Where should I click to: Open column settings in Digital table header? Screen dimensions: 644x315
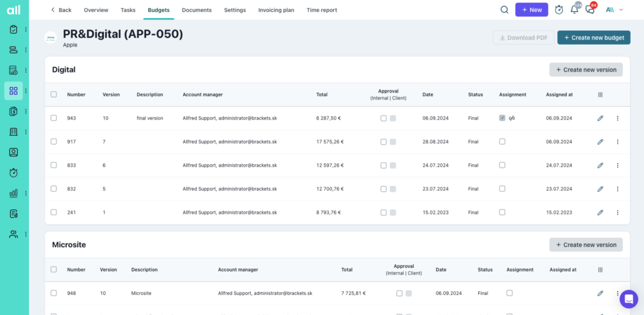(x=601, y=95)
